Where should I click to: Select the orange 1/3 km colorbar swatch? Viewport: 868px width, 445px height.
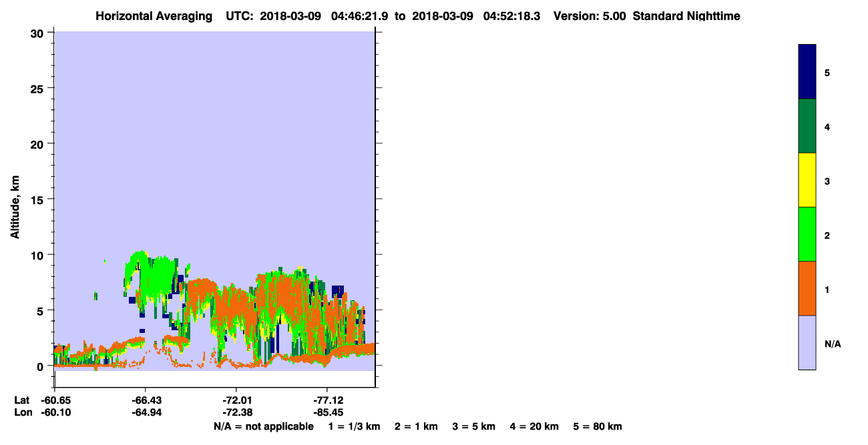pyautogui.click(x=807, y=288)
